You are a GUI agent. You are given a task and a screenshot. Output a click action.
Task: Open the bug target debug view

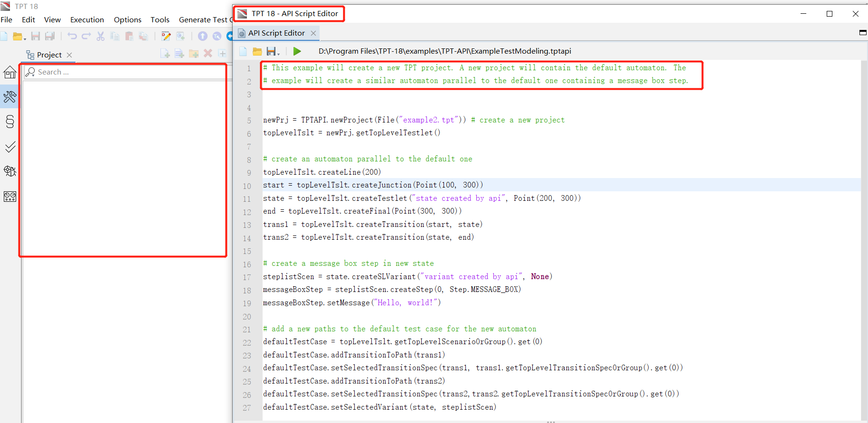[x=10, y=171]
